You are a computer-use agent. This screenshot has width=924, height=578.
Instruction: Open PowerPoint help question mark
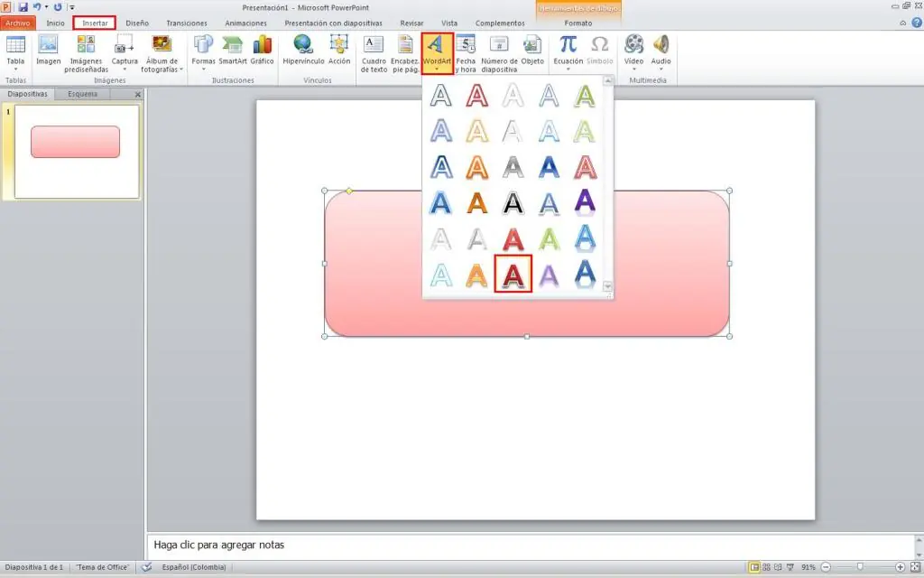[917, 23]
